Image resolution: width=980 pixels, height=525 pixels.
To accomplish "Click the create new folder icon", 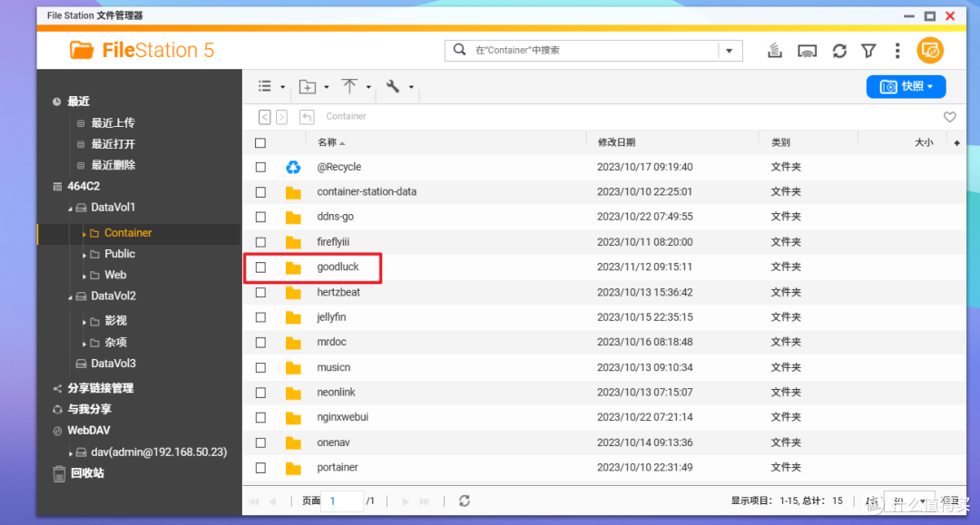I will click(x=307, y=87).
